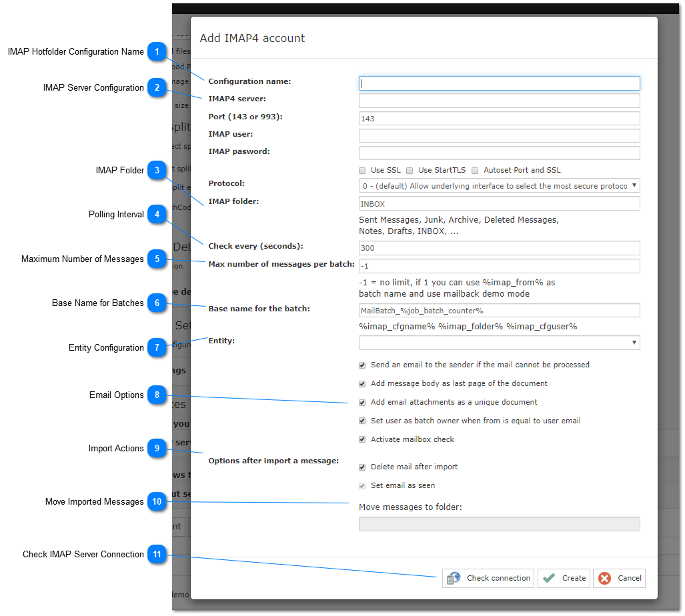The image size is (685, 616).
Task: Click the Cancel button
Action: (x=619, y=579)
